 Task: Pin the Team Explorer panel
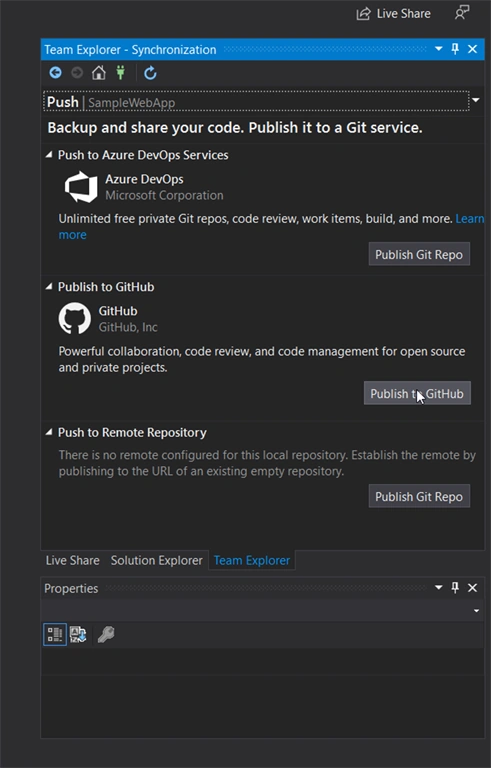click(455, 49)
